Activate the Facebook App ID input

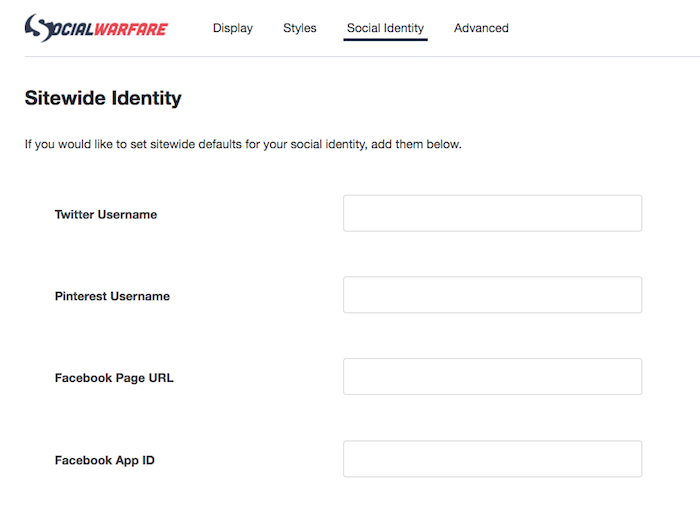(492, 459)
